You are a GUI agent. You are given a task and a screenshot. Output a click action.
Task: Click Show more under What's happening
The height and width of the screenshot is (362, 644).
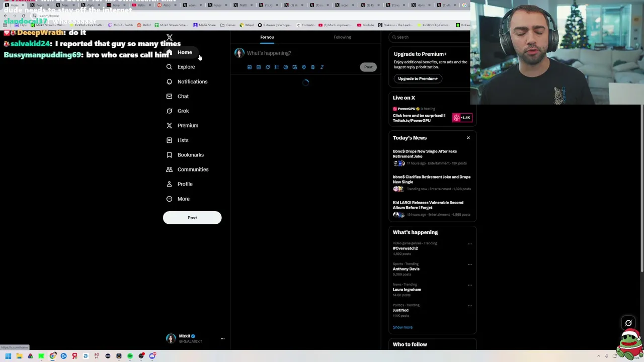403,327
